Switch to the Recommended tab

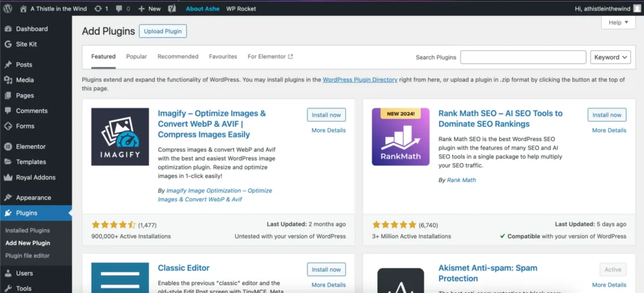[x=178, y=57]
